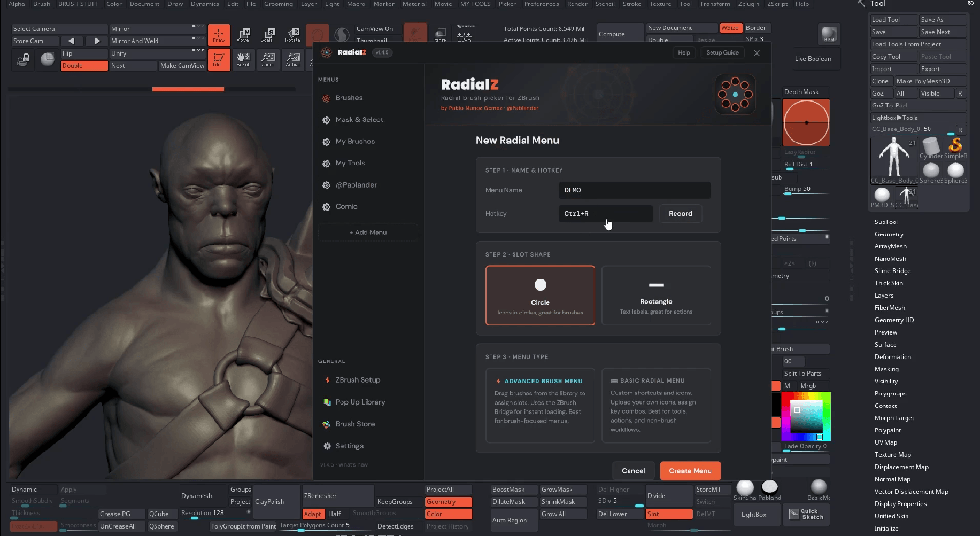Activate the Rotate tool icon
The width and height of the screenshot is (980, 536).
[x=292, y=35]
